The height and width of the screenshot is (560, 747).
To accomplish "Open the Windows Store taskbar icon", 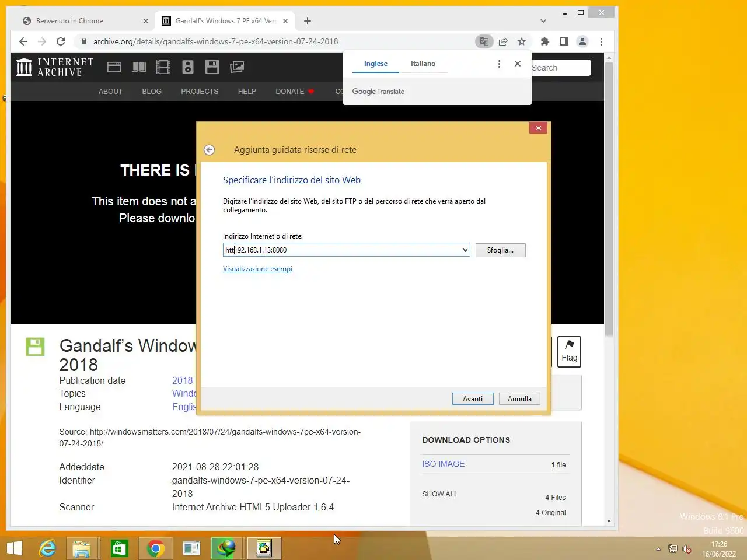I will pyautogui.click(x=119, y=548).
